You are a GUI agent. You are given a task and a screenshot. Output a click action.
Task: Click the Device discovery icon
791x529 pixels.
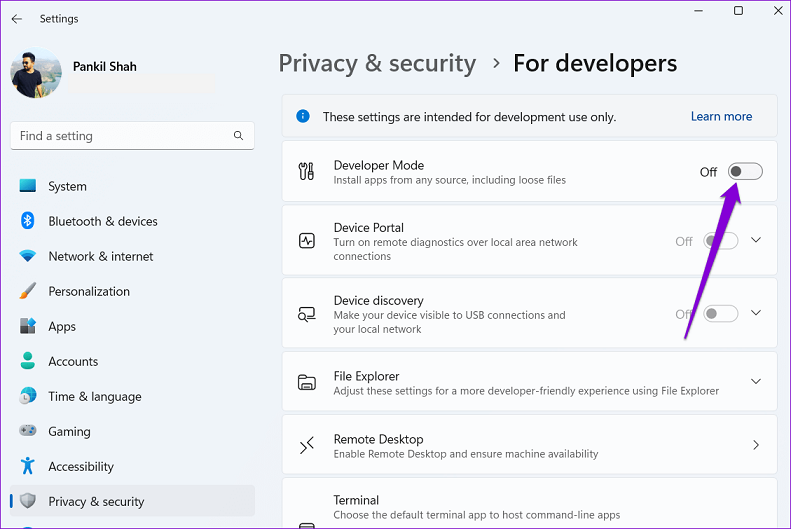click(x=307, y=314)
